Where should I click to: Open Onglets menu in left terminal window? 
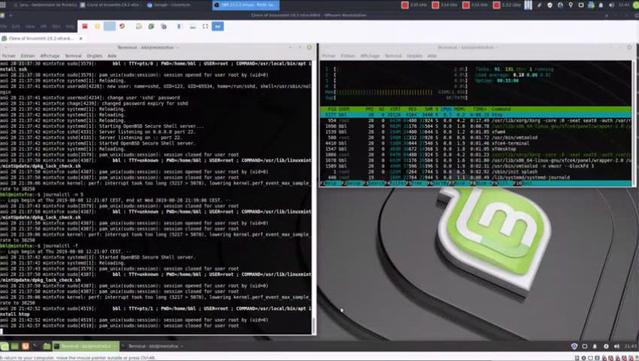(95, 56)
